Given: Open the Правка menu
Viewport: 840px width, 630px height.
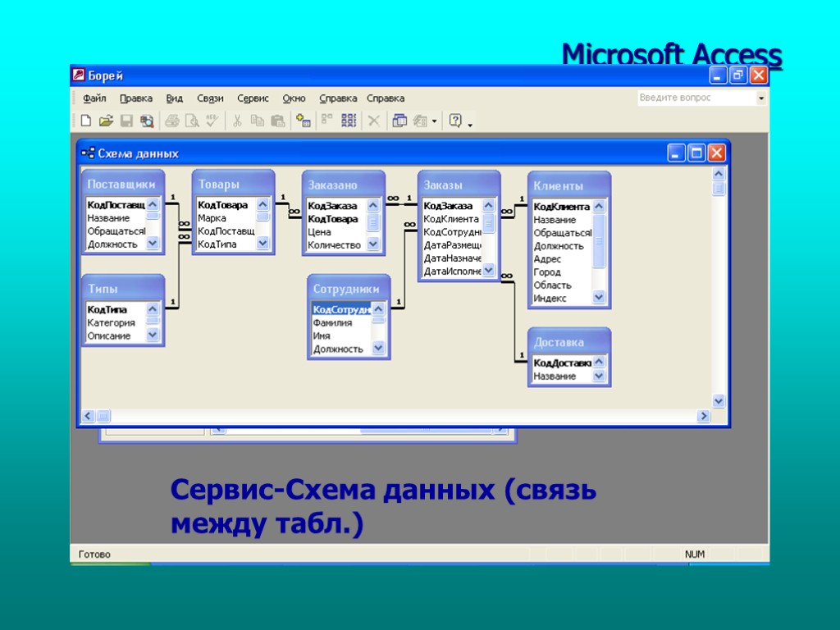Looking at the screenshot, I should point(136,98).
